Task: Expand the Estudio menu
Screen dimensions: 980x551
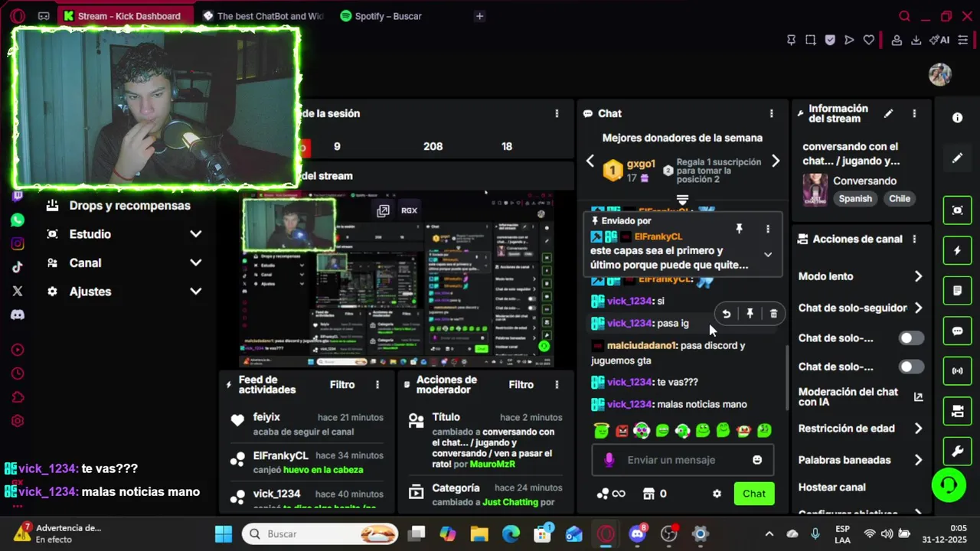Action: point(196,234)
